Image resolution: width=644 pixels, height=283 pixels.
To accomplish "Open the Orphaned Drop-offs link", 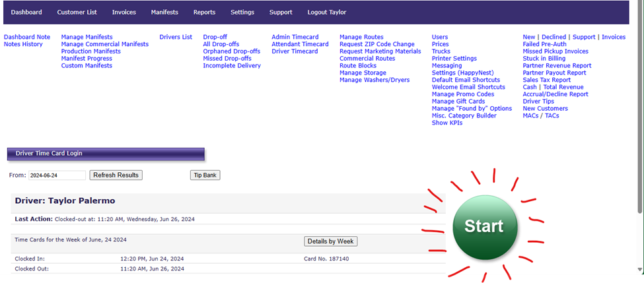I will click(x=231, y=51).
